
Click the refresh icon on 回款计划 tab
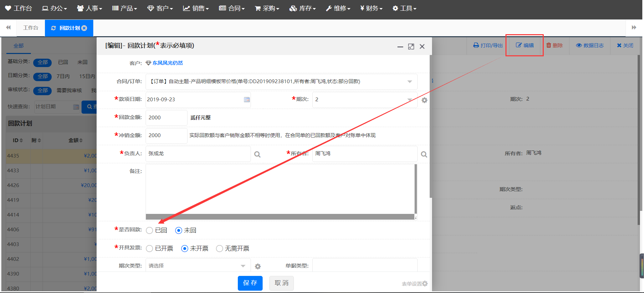(53, 28)
